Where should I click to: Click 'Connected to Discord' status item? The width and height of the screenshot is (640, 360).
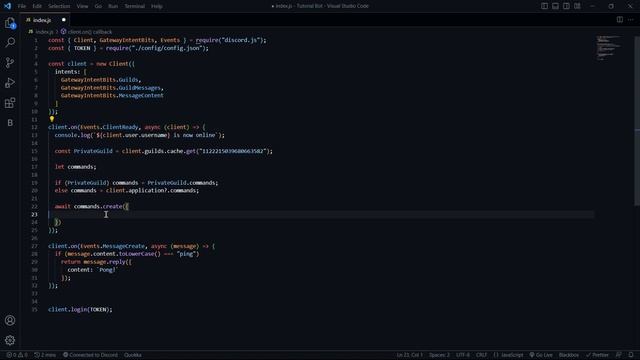90,355
